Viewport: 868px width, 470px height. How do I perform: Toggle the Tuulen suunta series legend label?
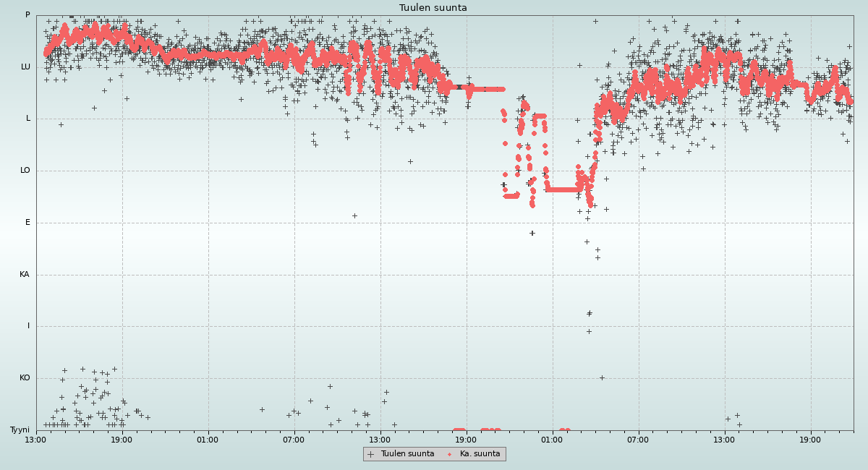pos(407,454)
